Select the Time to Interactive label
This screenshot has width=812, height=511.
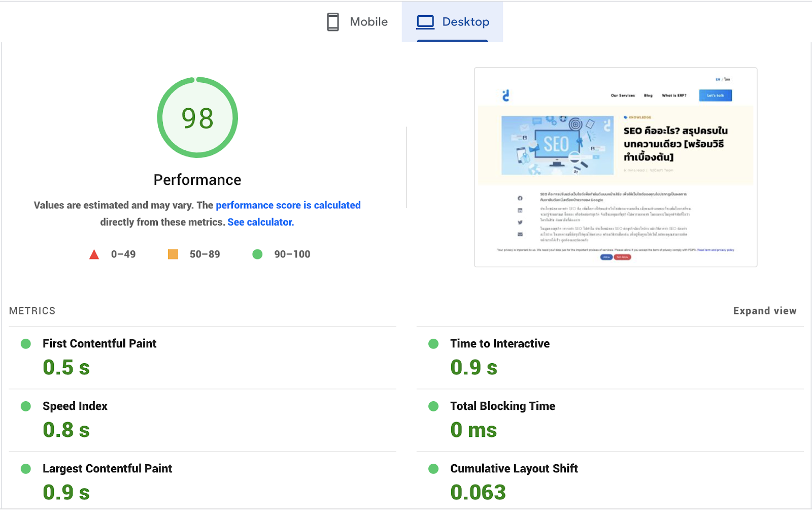500,344
